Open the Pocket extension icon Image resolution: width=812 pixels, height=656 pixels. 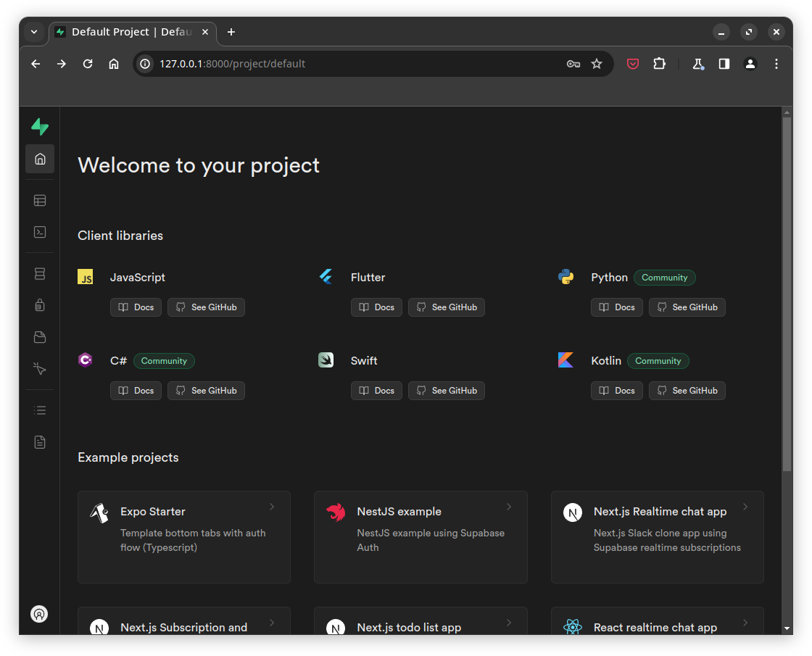tap(633, 64)
